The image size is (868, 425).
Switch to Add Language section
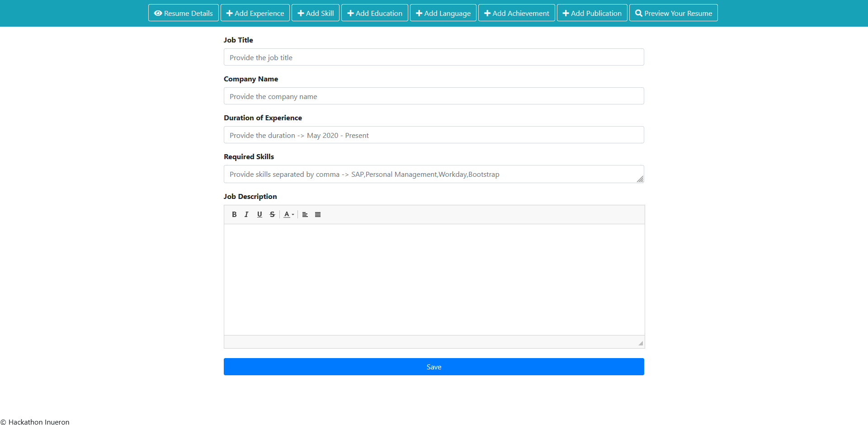click(443, 13)
